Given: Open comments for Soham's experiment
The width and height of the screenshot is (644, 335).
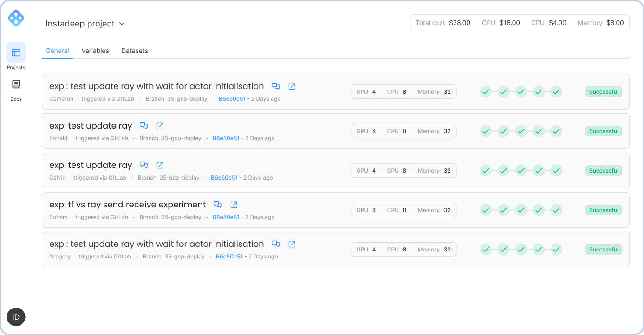Looking at the screenshot, I should pyautogui.click(x=218, y=205).
